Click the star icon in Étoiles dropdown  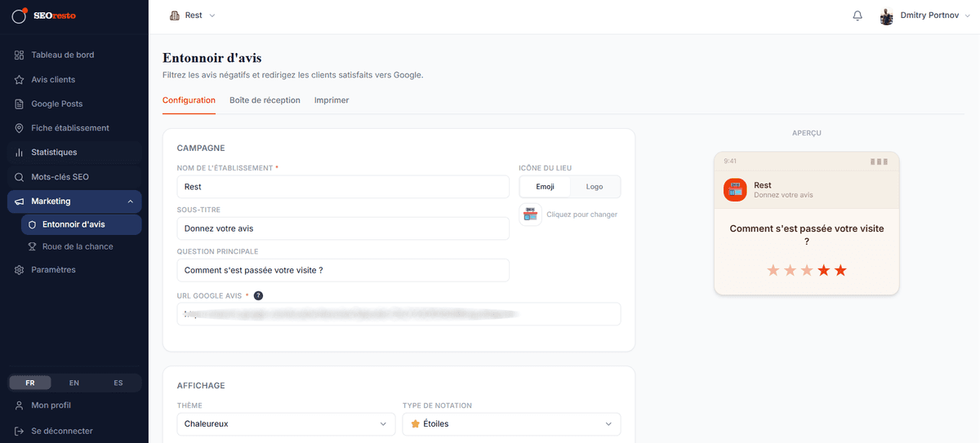pyautogui.click(x=415, y=424)
